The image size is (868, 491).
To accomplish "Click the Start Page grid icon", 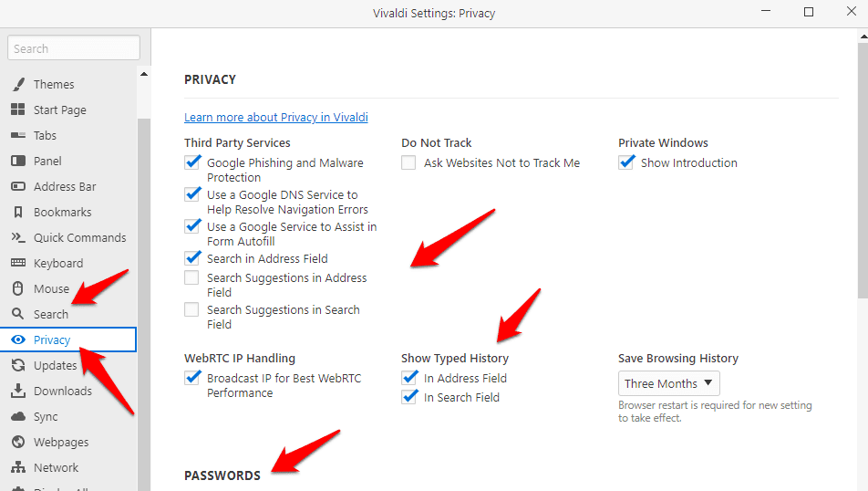I will coord(17,110).
